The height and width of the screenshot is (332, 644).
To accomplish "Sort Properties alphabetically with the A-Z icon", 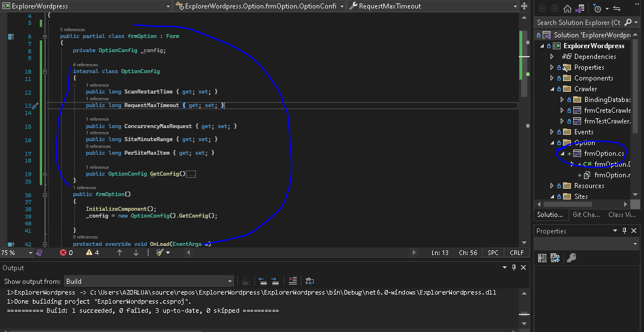I will click(555, 257).
